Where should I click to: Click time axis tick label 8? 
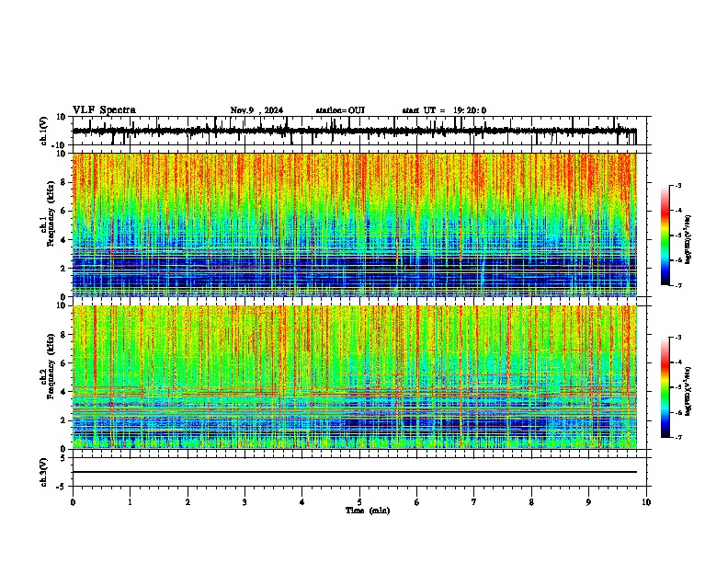point(531,502)
